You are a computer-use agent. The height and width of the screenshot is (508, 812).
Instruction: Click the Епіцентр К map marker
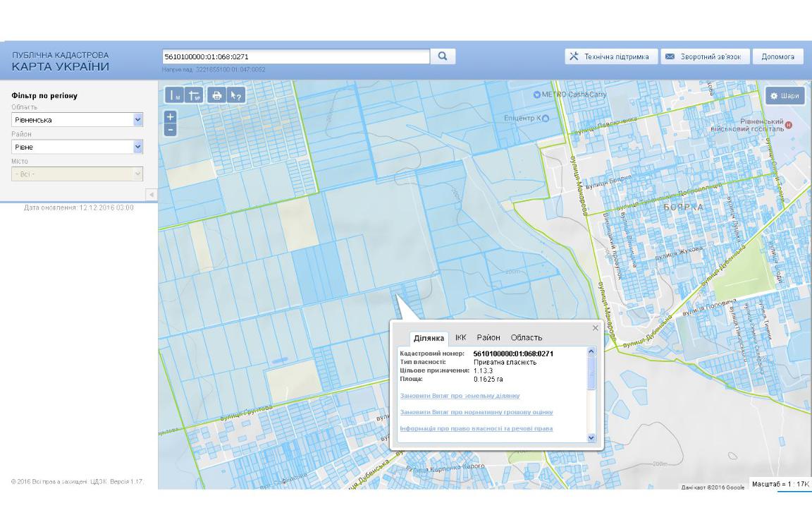click(545, 119)
